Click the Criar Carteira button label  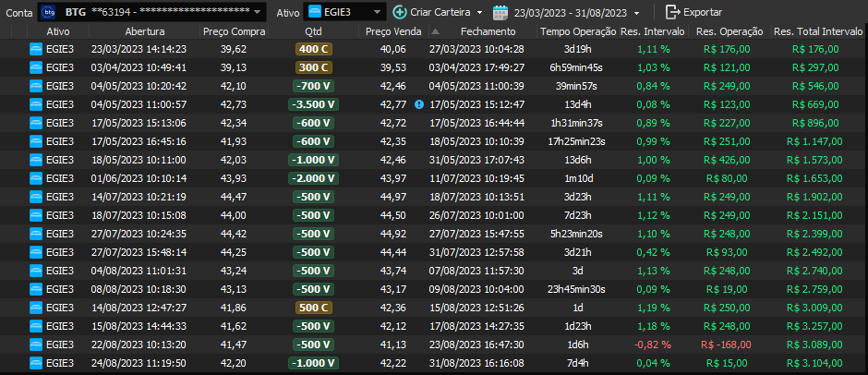coord(440,13)
